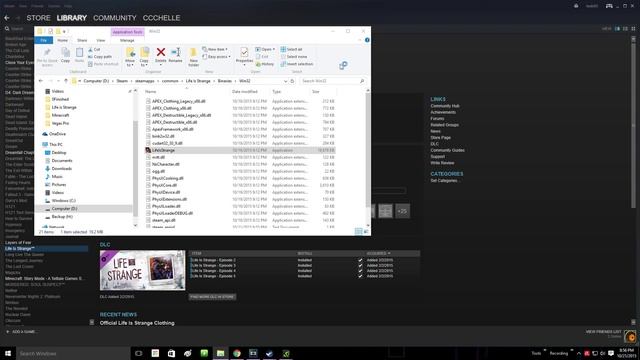Click History in the Open group
This screenshot has width=640, height=360.
(265, 64)
